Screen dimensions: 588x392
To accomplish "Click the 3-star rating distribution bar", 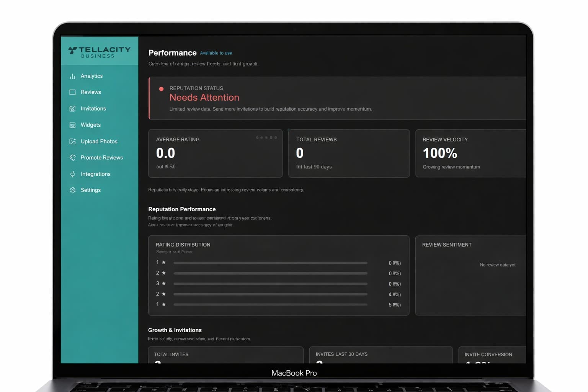I will pos(270,284).
